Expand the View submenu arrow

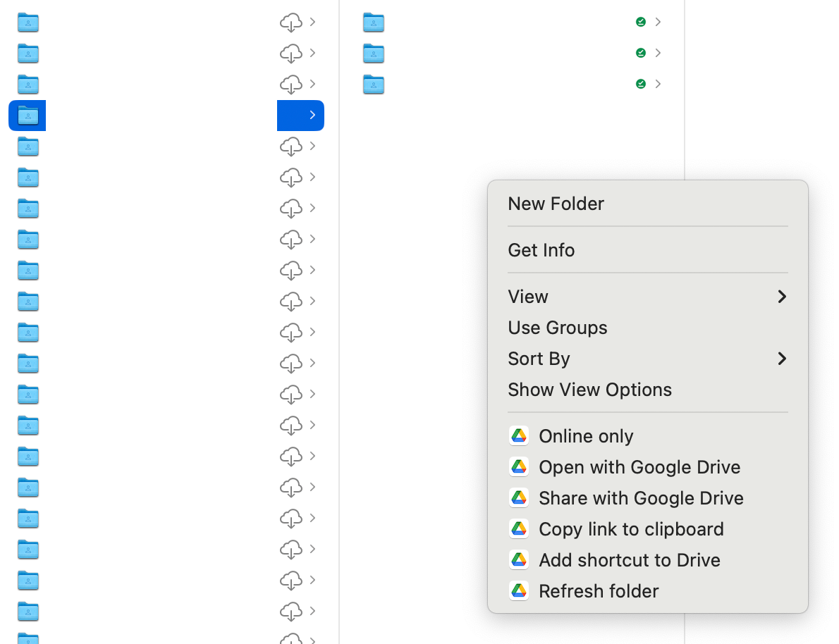click(x=781, y=297)
